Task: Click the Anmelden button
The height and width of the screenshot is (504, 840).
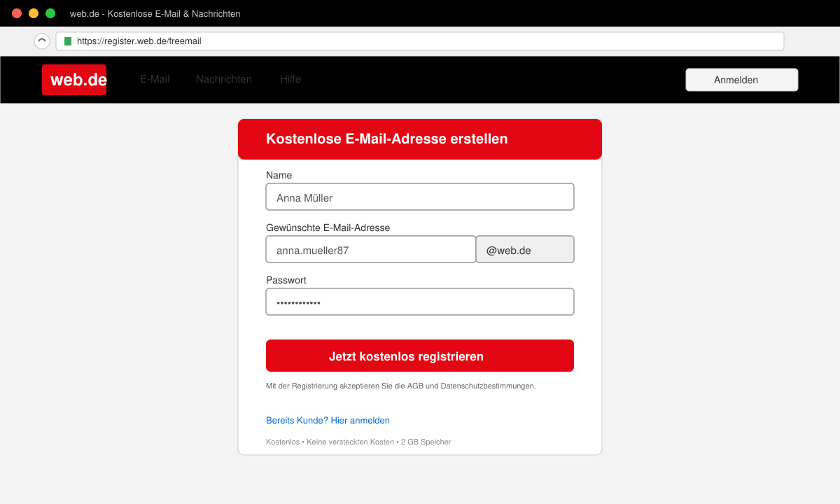Action: pos(742,80)
